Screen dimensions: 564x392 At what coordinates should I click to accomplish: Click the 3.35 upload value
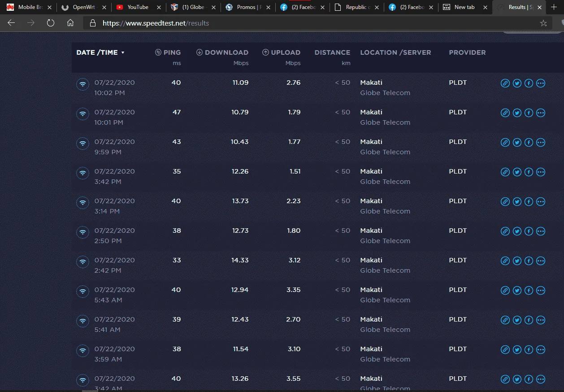[x=294, y=290]
